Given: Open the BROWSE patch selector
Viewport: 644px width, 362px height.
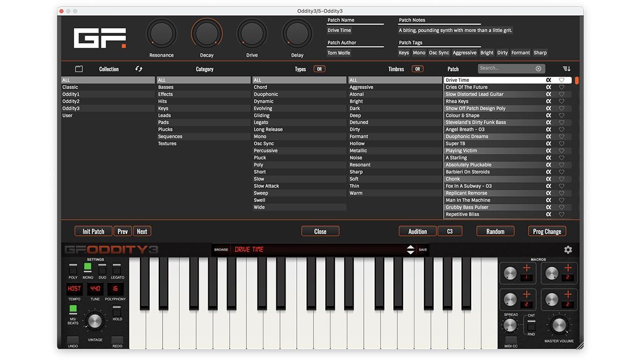Looking at the screenshot, I should pyautogui.click(x=221, y=249).
